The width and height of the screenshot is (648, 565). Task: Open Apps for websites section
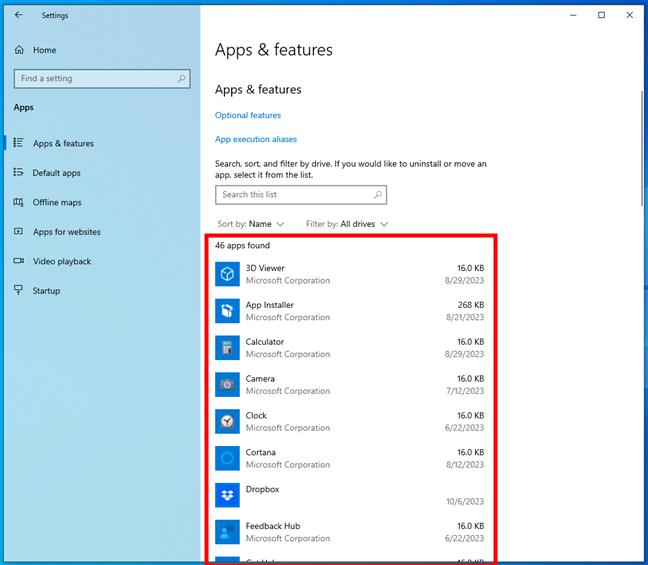click(66, 232)
